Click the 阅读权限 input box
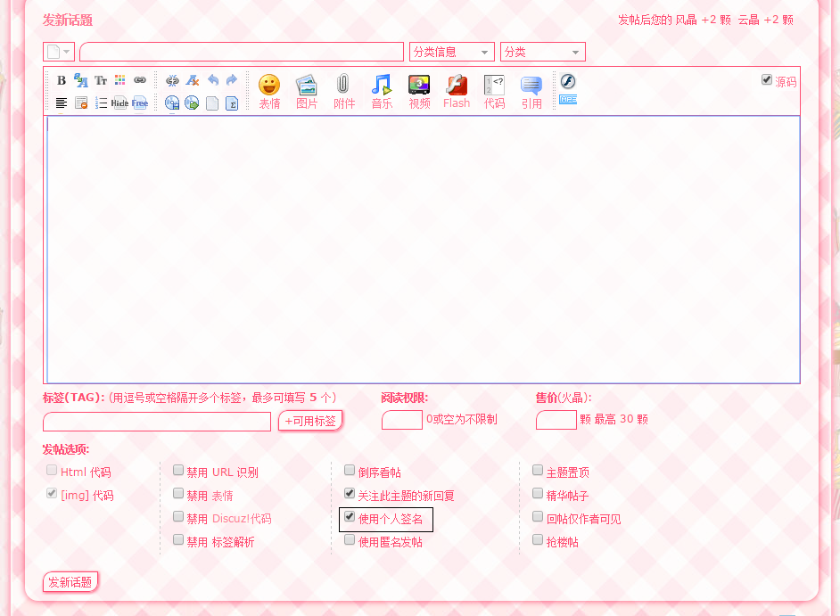The width and height of the screenshot is (840, 616). tap(402, 420)
